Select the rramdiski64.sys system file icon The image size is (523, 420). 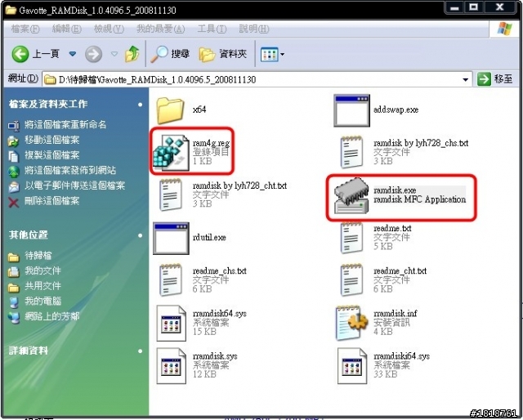point(352,365)
